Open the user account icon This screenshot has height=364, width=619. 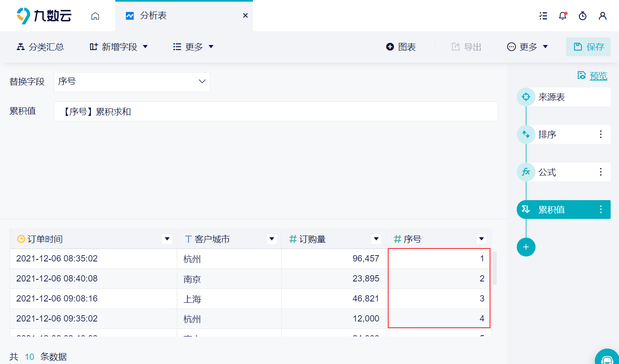coord(602,16)
